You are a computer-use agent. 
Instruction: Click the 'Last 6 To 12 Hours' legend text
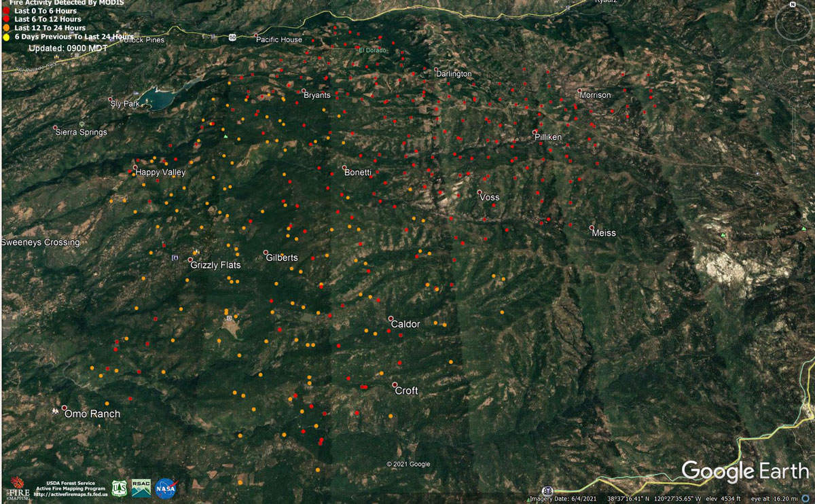tap(48, 20)
